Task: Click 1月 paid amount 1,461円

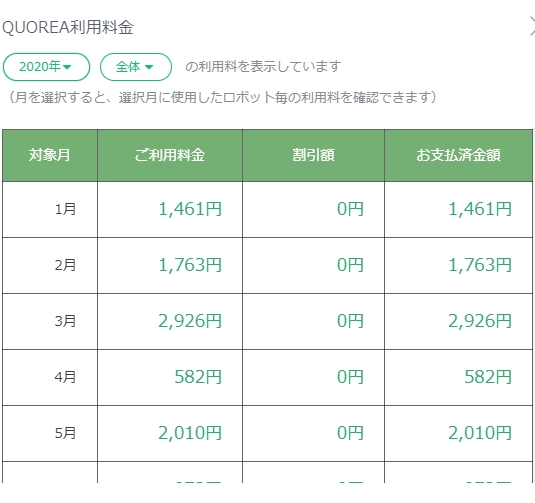Action: coord(480,209)
